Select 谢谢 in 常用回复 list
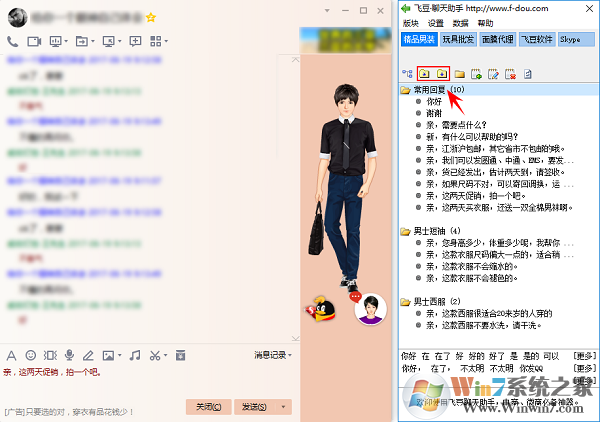The image size is (600, 422). click(434, 113)
